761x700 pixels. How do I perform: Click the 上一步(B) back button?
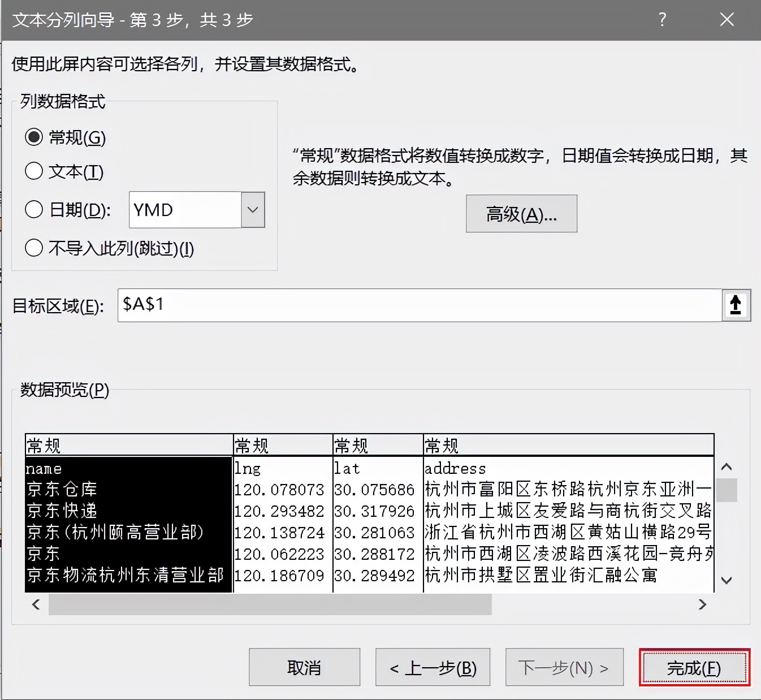click(x=433, y=667)
